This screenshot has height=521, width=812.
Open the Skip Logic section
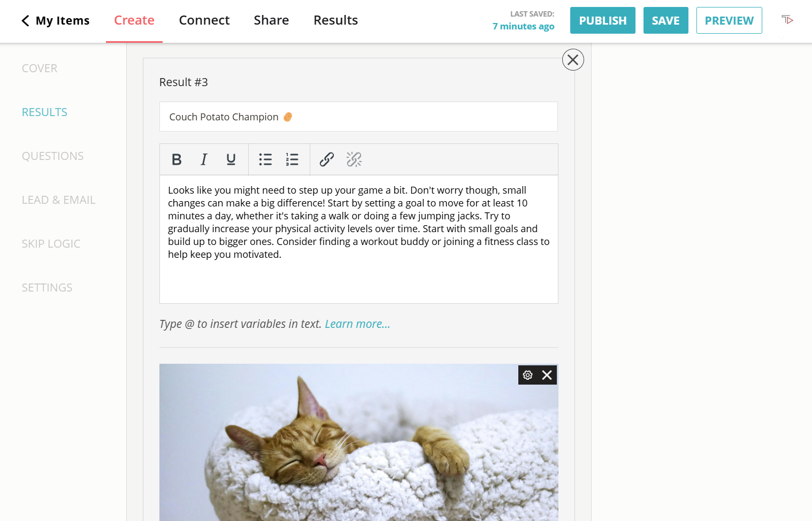51,243
